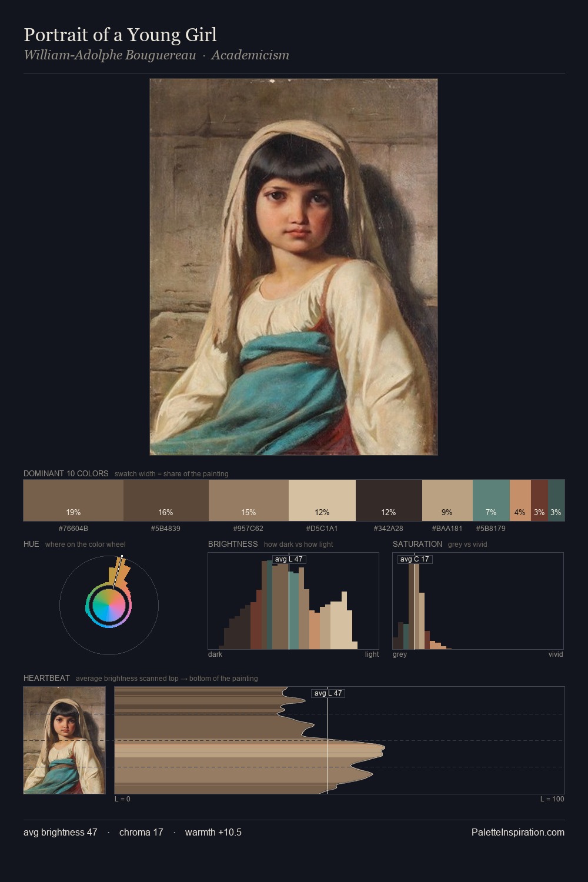Click the Portrait of a Young Girl title
Screen dimensions: 588x882
[x=121, y=35]
